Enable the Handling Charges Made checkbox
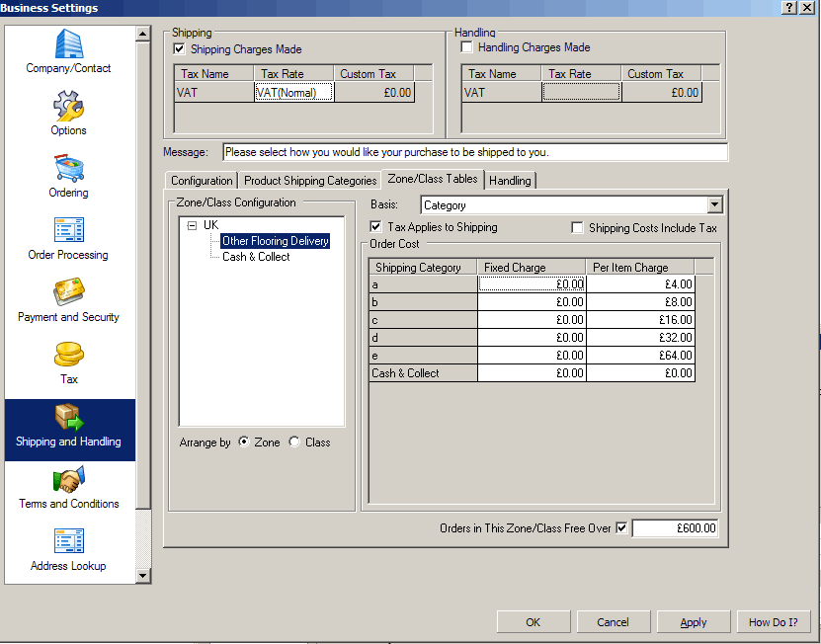The height and width of the screenshot is (644, 821). pos(467,47)
